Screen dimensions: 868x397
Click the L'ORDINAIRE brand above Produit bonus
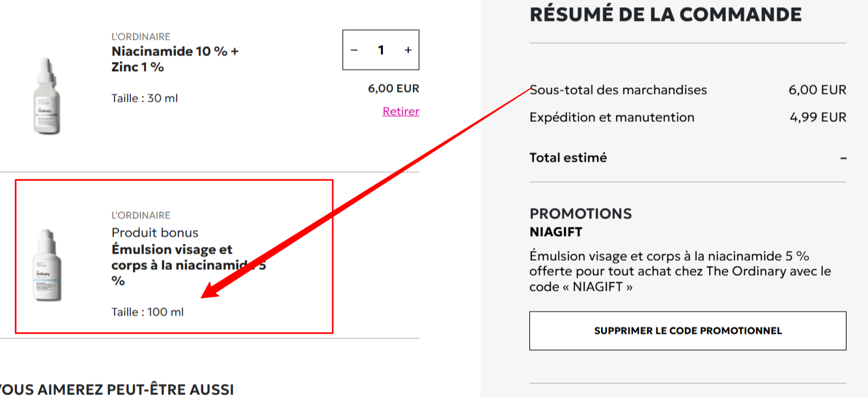pyautogui.click(x=141, y=215)
